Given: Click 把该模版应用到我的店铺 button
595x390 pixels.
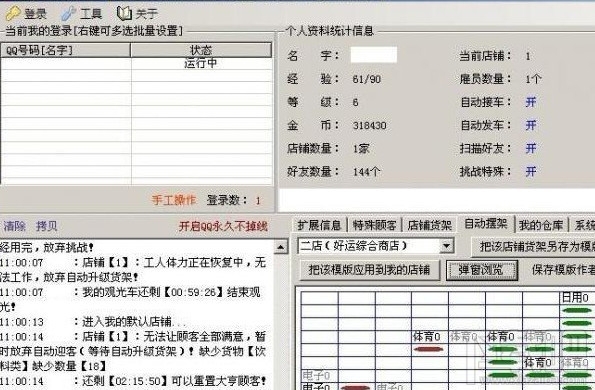Looking at the screenshot, I should click(369, 270).
